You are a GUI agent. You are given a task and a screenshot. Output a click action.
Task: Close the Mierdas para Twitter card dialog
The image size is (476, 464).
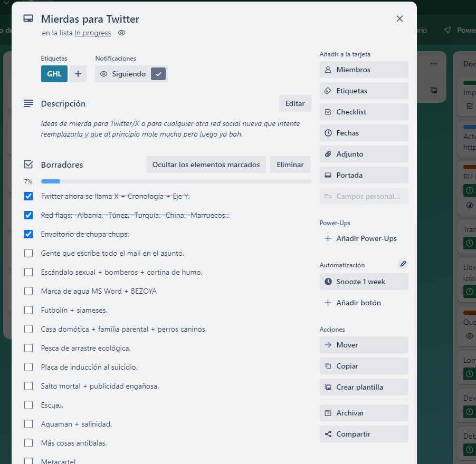[399, 19]
